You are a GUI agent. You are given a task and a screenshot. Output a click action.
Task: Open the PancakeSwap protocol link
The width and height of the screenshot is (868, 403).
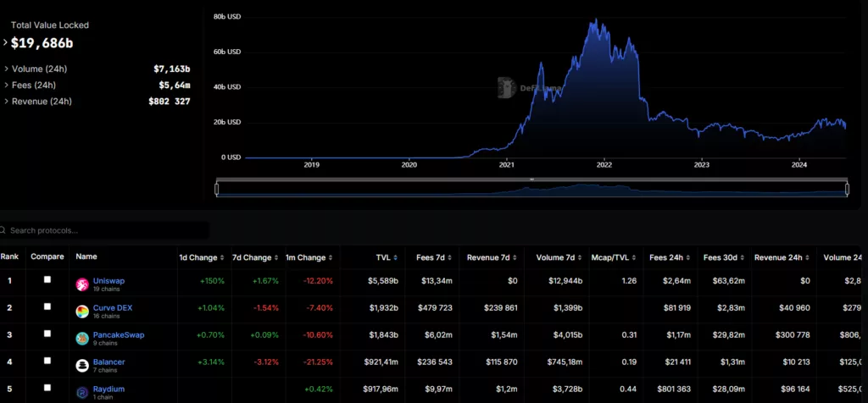tap(119, 335)
